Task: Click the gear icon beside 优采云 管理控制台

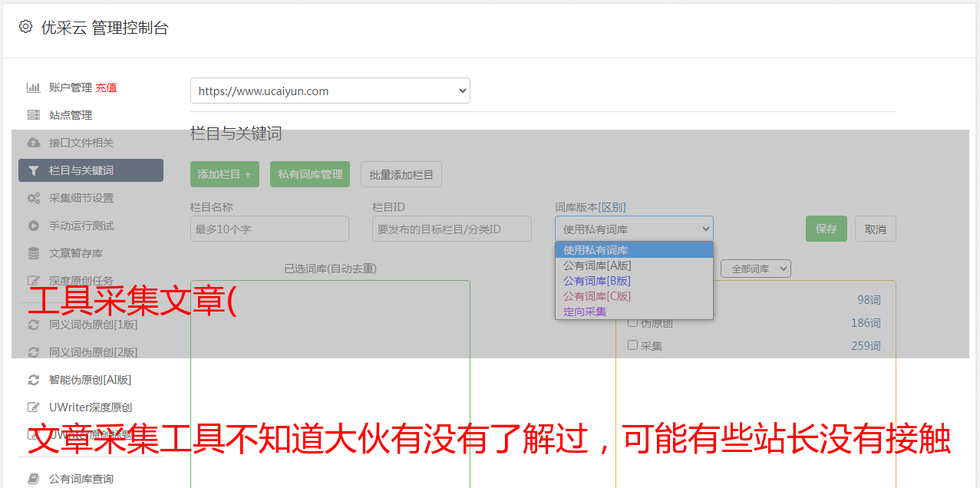Action: [x=26, y=27]
